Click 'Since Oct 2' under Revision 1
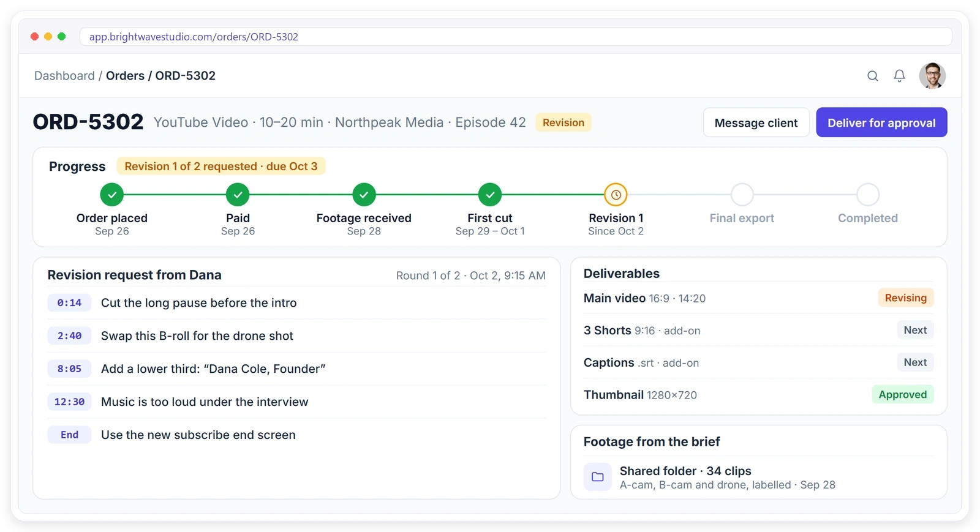The height and width of the screenshot is (532, 980). 616,231
